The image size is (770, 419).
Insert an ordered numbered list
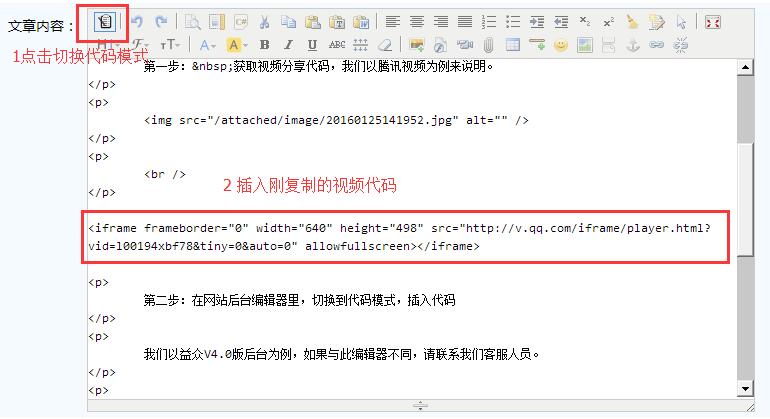pos(489,21)
